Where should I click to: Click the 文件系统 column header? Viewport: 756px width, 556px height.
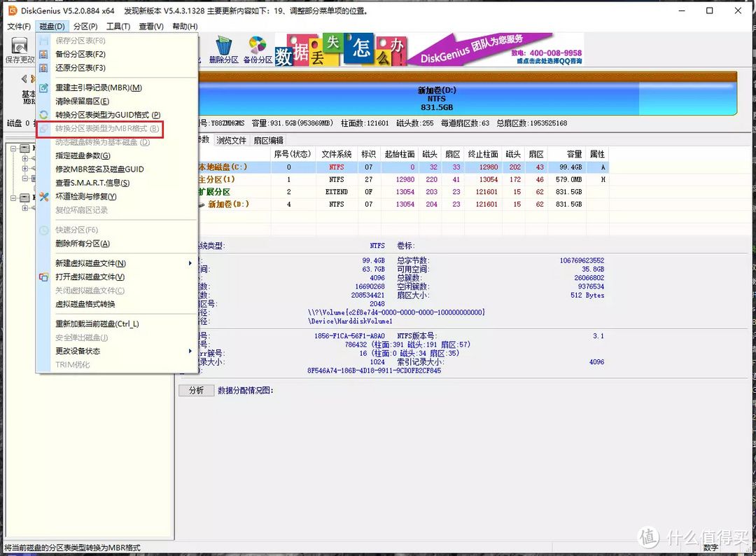click(336, 154)
